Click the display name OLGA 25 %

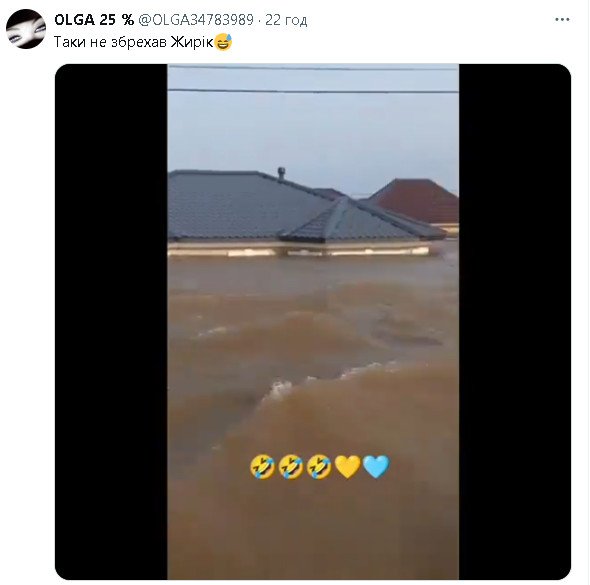(x=94, y=20)
